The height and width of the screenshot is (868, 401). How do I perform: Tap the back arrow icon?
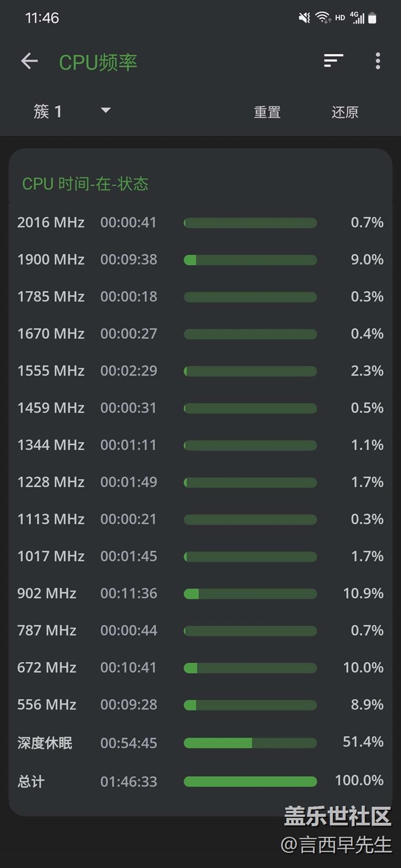pos(29,61)
